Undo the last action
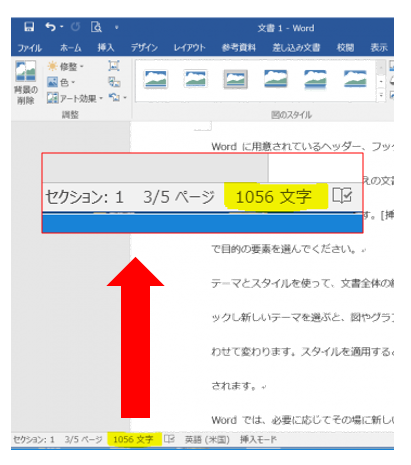This screenshot has width=411, height=465. pyautogui.click(x=51, y=27)
